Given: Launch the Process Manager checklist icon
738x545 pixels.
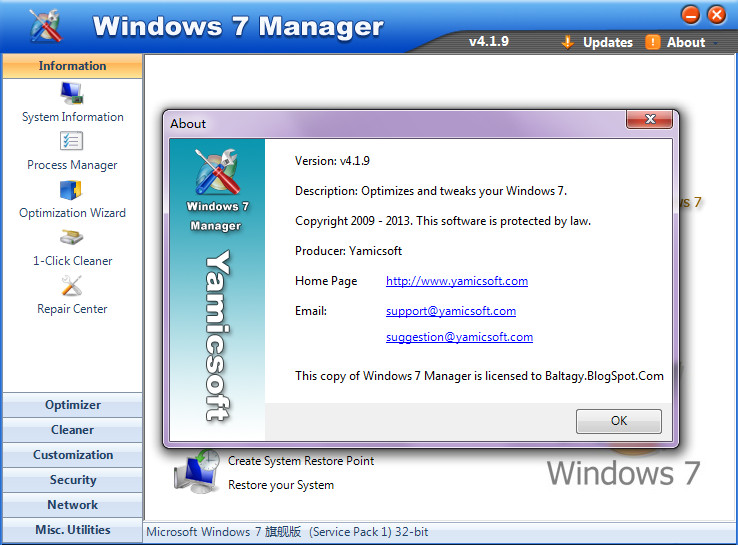Looking at the screenshot, I should (x=72, y=141).
